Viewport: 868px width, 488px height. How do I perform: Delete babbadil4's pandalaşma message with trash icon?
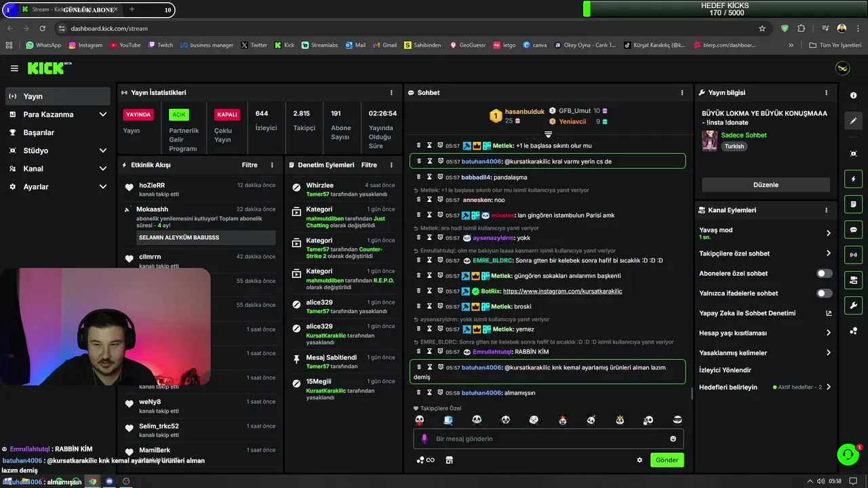coord(419,177)
